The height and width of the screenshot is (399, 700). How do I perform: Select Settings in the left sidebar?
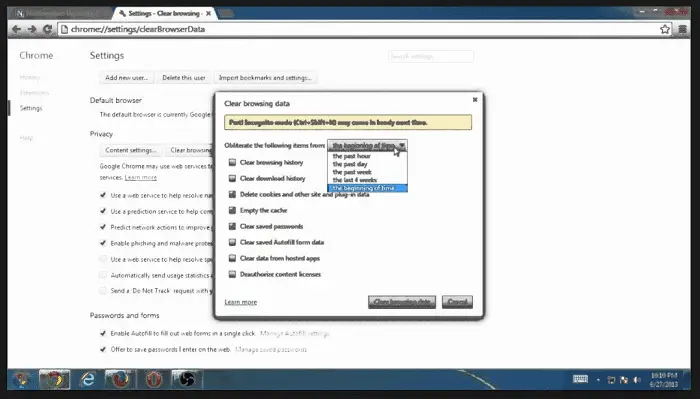pyautogui.click(x=31, y=108)
